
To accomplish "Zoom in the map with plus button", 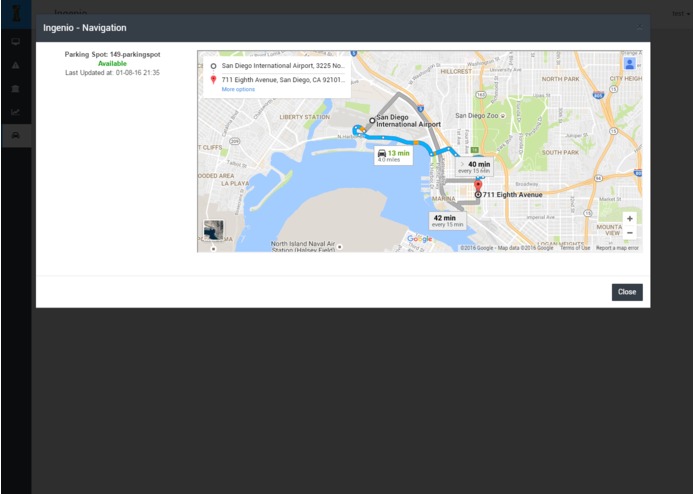I will point(629,219).
